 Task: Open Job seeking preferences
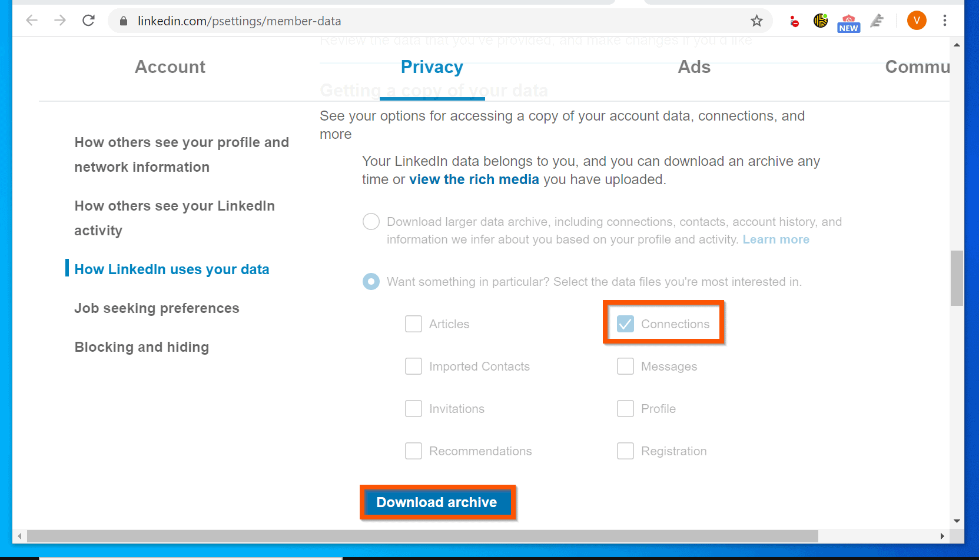(157, 308)
